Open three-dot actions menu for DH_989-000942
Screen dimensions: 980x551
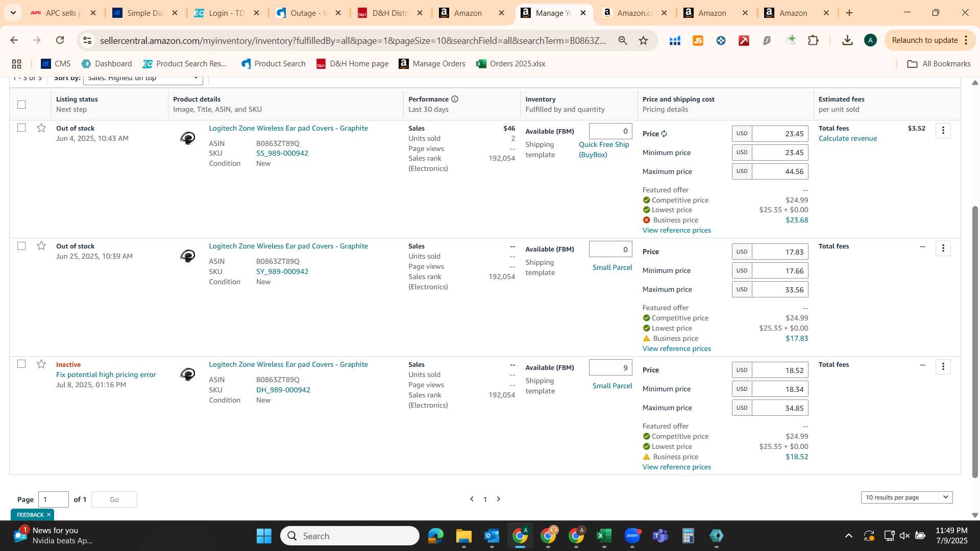tap(943, 367)
